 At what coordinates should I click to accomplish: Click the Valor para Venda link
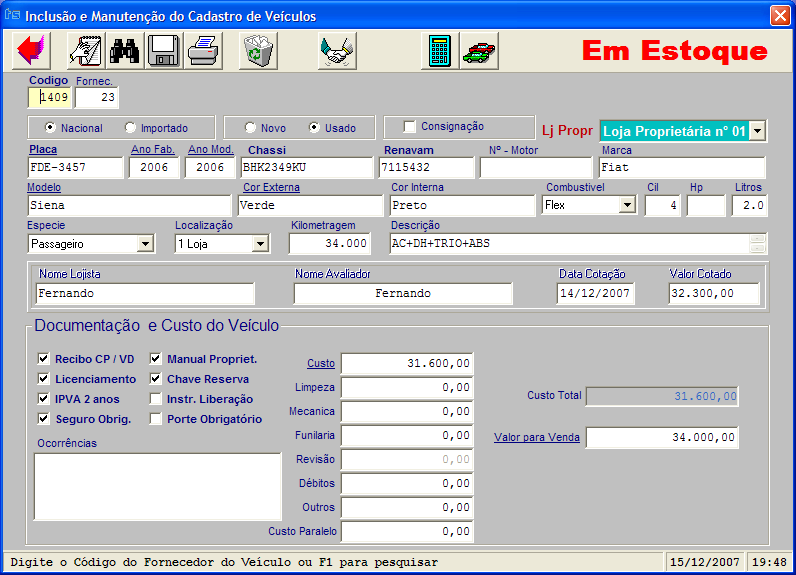point(537,437)
